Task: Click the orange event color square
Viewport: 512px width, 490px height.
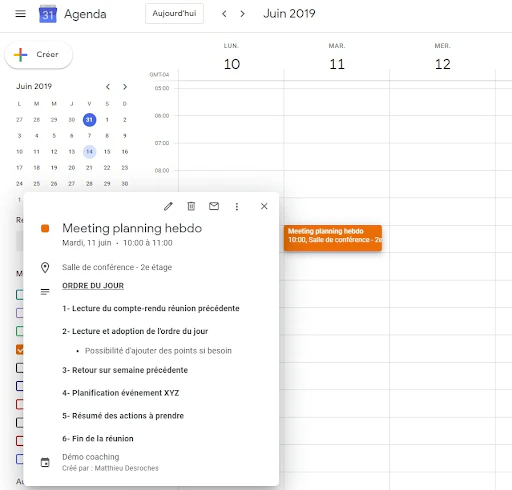Action: point(45,228)
